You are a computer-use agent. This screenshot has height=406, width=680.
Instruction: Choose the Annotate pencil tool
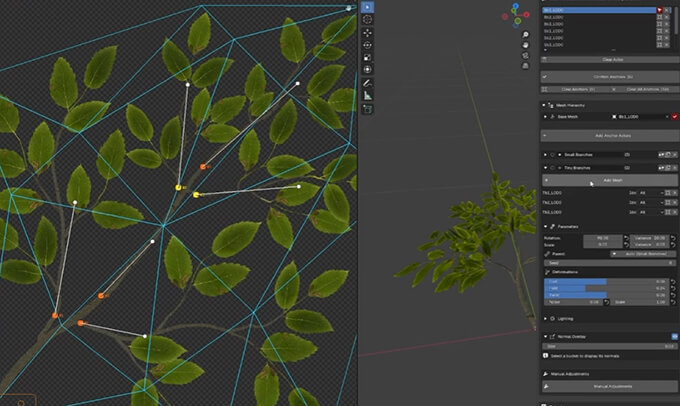367,82
